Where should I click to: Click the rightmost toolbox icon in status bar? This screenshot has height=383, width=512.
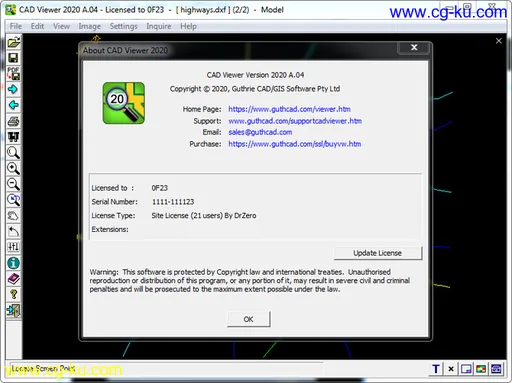(496, 369)
